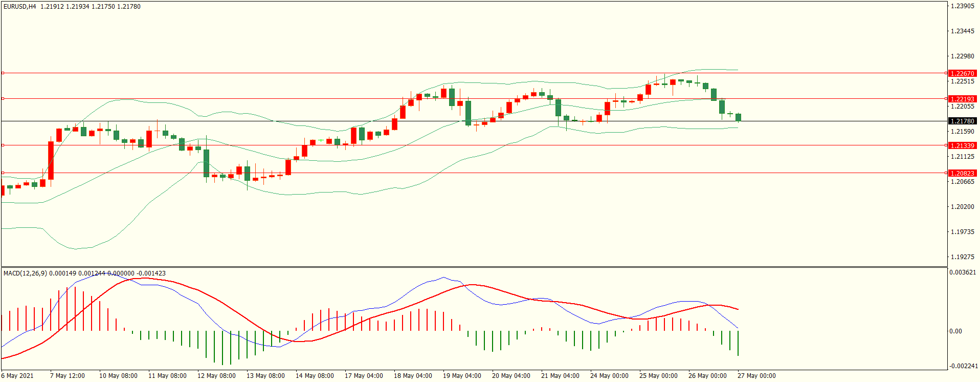980x382 pixels.
Task: Click the EURUSD,H4 chart title text
Action: 20,7
